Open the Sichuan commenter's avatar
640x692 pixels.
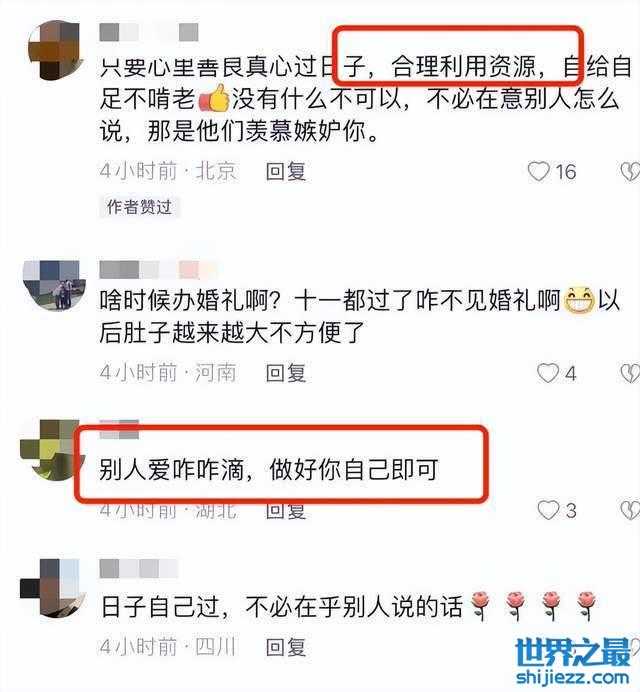tap(52, 588)
